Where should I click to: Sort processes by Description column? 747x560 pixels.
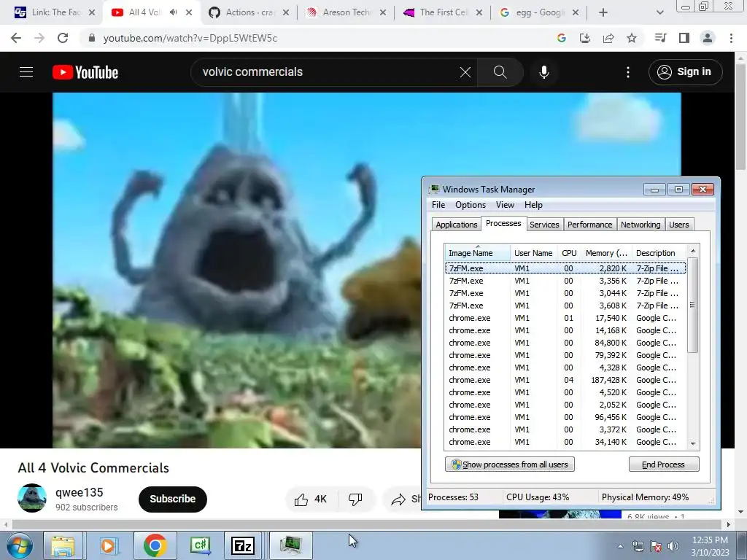659,253
